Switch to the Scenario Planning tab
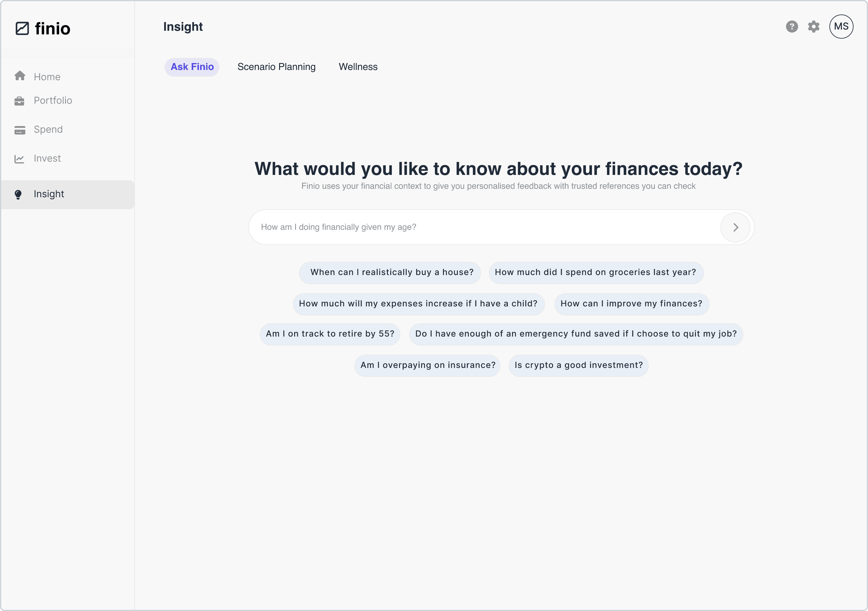This screenshot has width=868, height=611. [276, 67]
